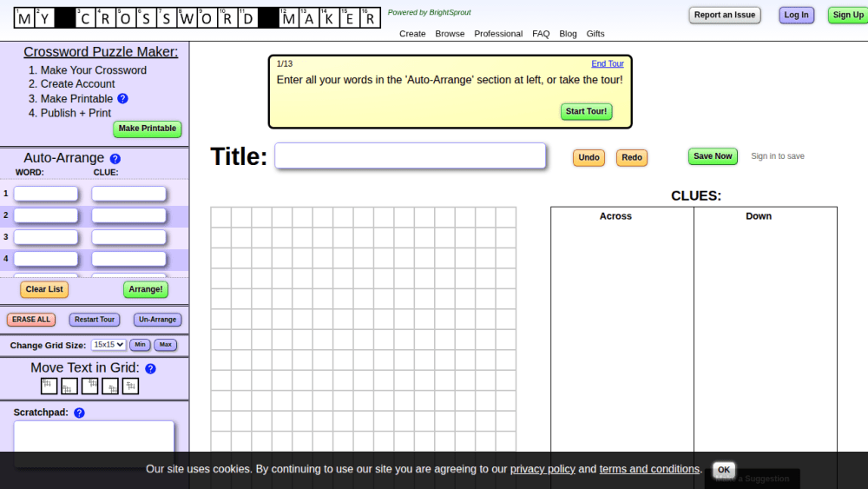The image size is (868, 489).
Task: Click the ERASE ALL button
Action: pos(31,320)
